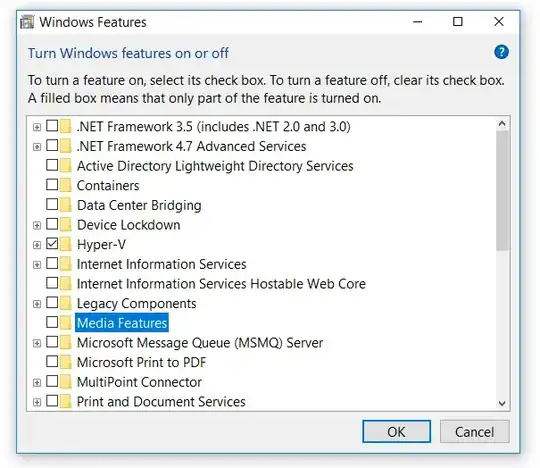This screenshot has height=468, width=540.
Task: Minimize the Windows Features dialog
Action: [x=417, y=22]
